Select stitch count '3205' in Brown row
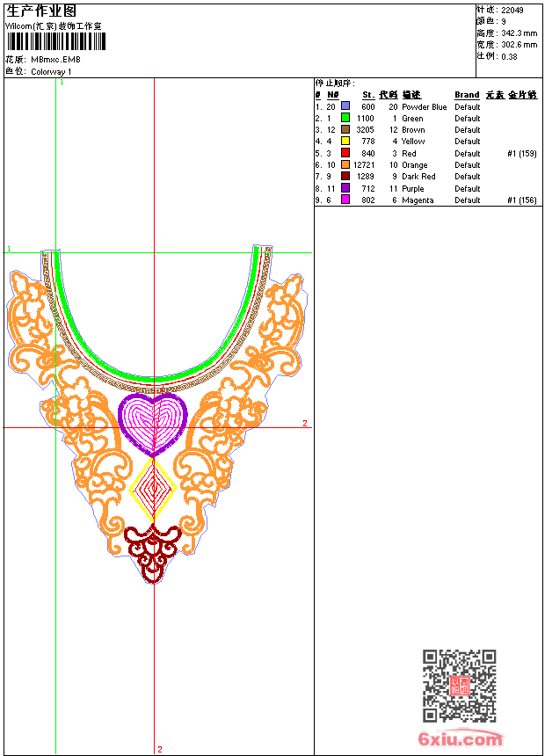 tap(365, 130)
